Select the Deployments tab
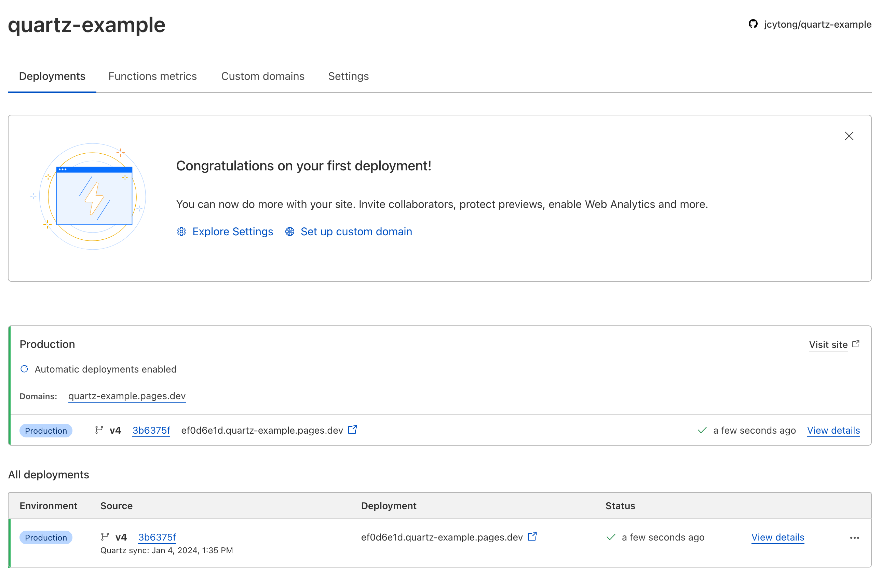 tap(52, 76)
